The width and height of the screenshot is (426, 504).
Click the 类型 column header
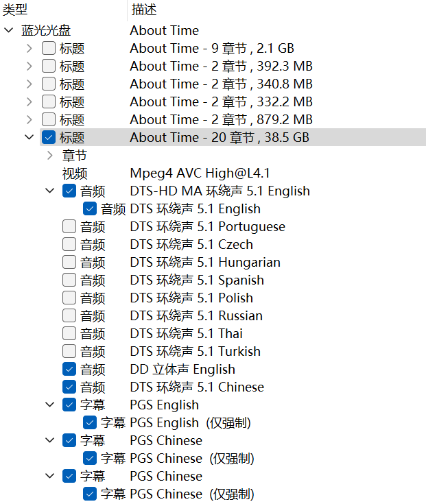(x=15, y=10)
